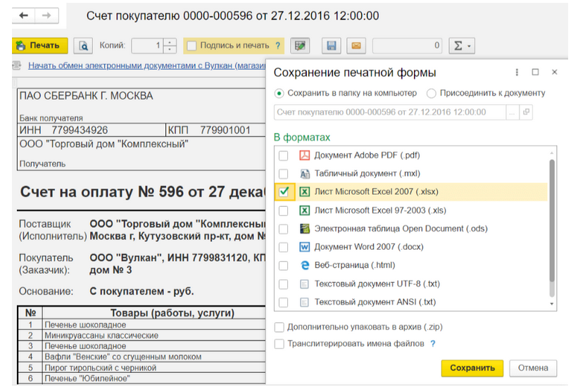The image size is (578, 392).
Task: Select Сохранить в папку на компьютер option
Action: 279,93
